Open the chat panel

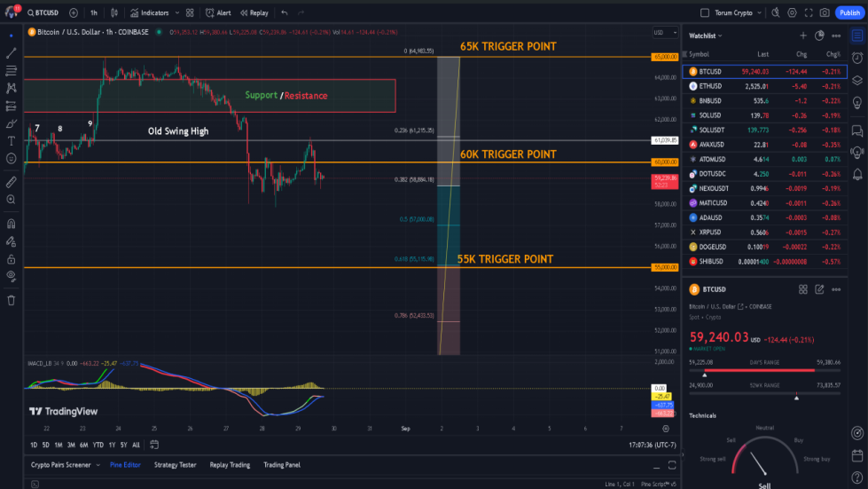point(857,130)
